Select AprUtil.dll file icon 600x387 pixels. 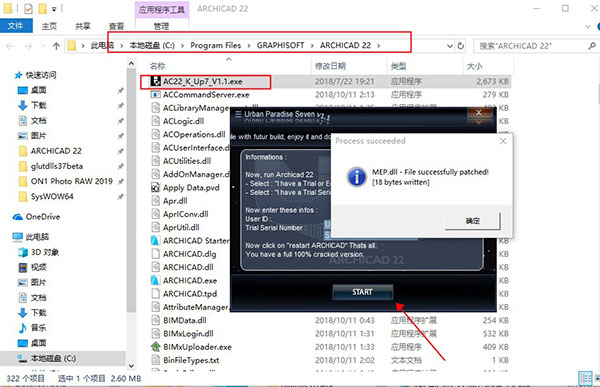(155, 227)
